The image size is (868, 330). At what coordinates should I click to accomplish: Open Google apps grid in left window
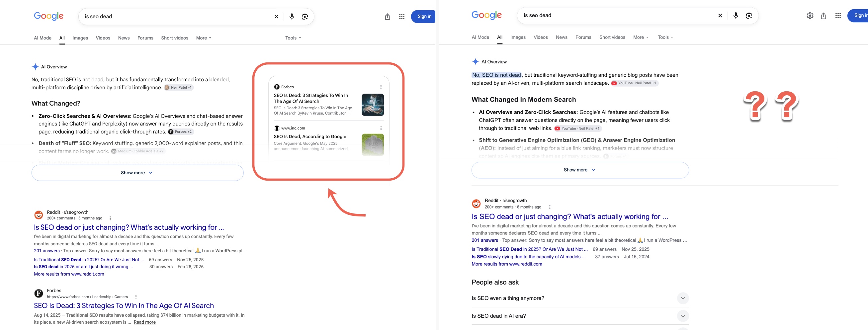tap(402, 17)
